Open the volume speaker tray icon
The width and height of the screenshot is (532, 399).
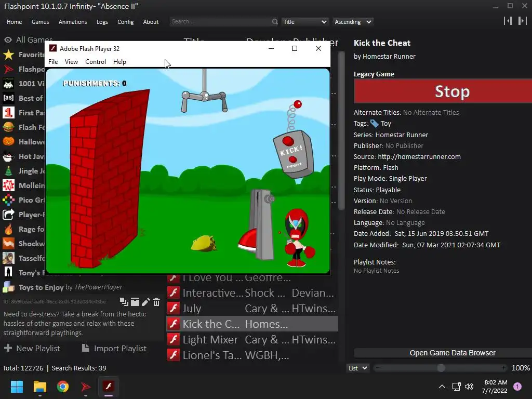click(469, 387)
